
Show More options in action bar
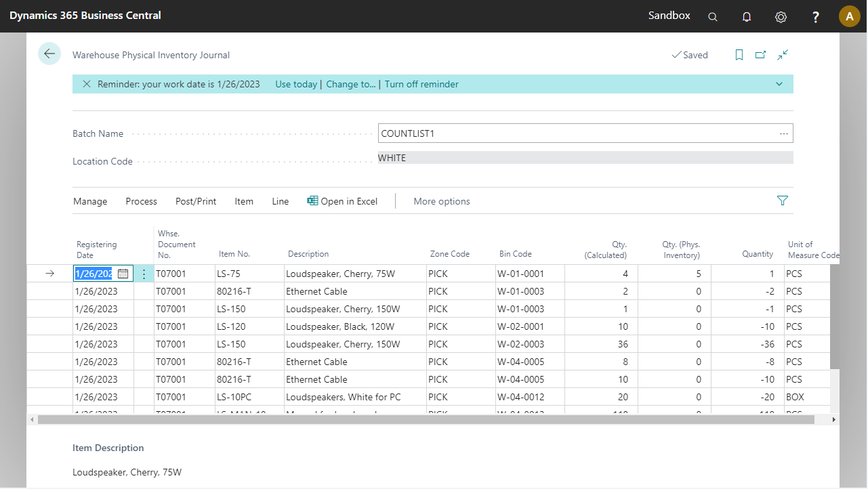(442, 201)
